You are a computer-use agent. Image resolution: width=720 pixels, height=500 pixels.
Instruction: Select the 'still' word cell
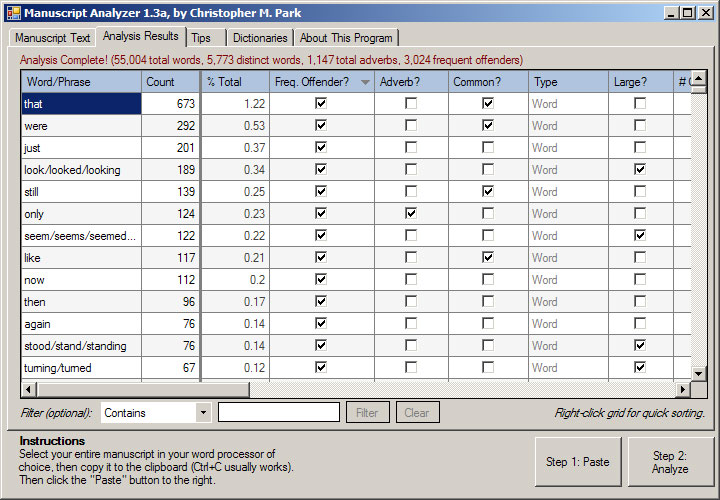pyautogui.click(x=81, y=192)
